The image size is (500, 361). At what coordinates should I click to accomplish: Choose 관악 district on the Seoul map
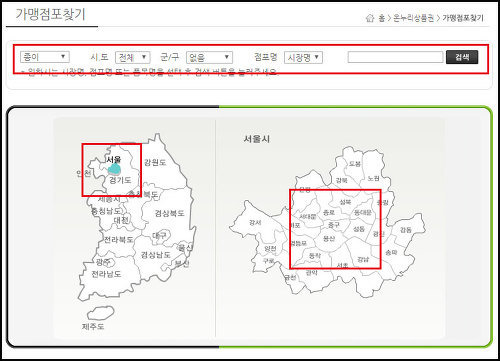312,273
